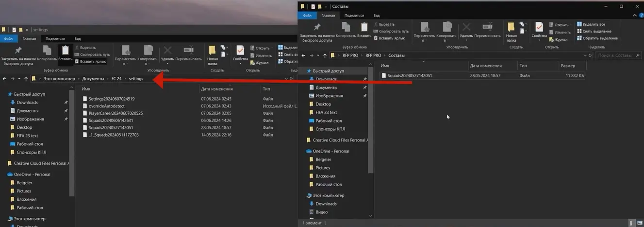The image size is (644, 227).
Task: Click New folder (Новая папка) in Составы window
Action: (x=511, y=32)
